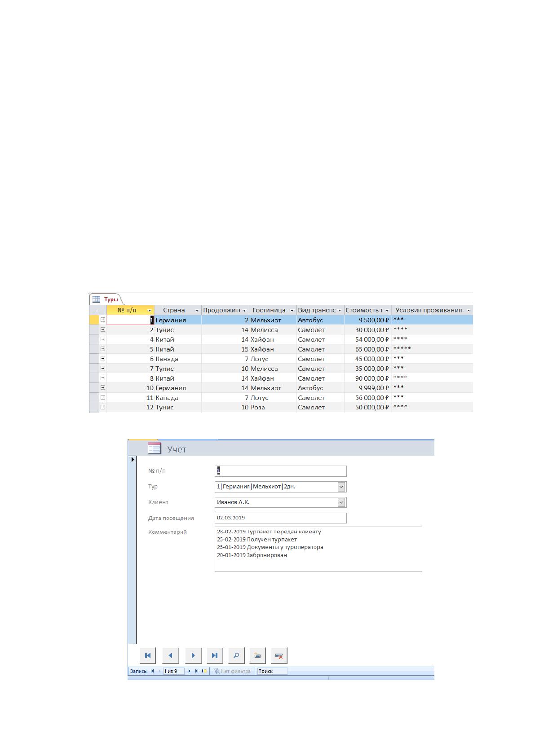Screen dimensions: 535x756
Task: Click the Комментарий text area
Action: tap(318, 549)
